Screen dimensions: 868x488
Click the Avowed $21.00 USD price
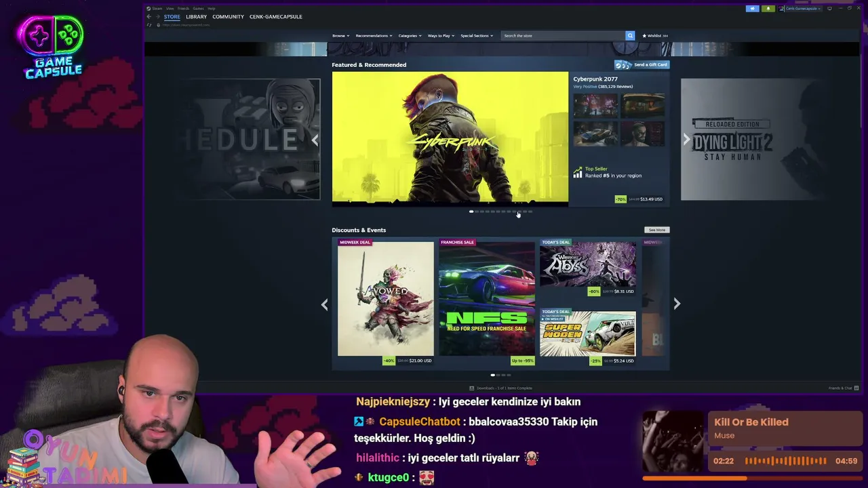(x=420, y=361)
